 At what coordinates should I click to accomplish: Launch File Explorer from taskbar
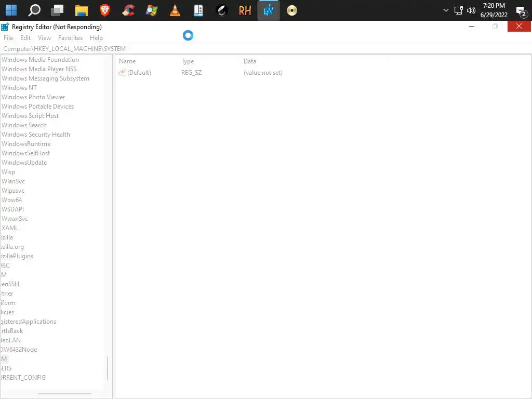[82, 10]
